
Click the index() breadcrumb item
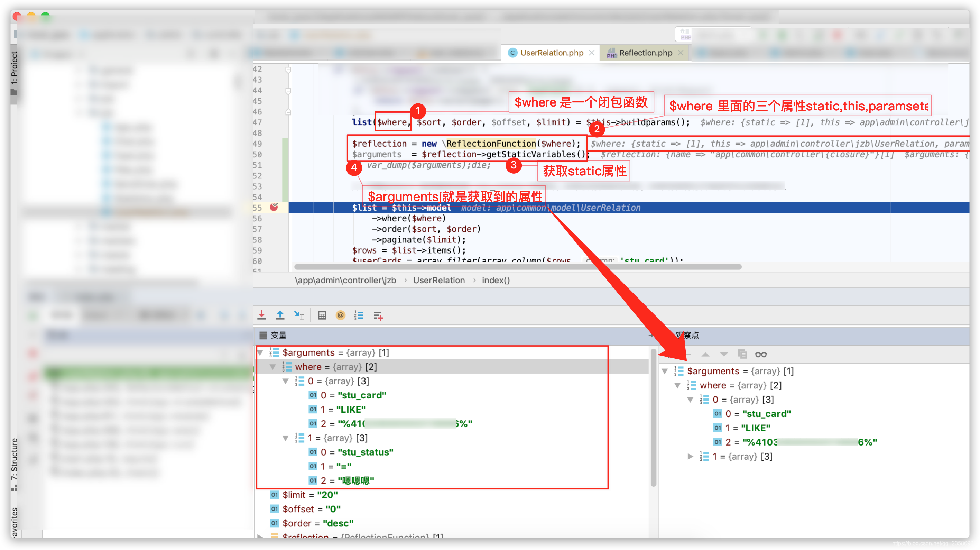coord(495,280)
